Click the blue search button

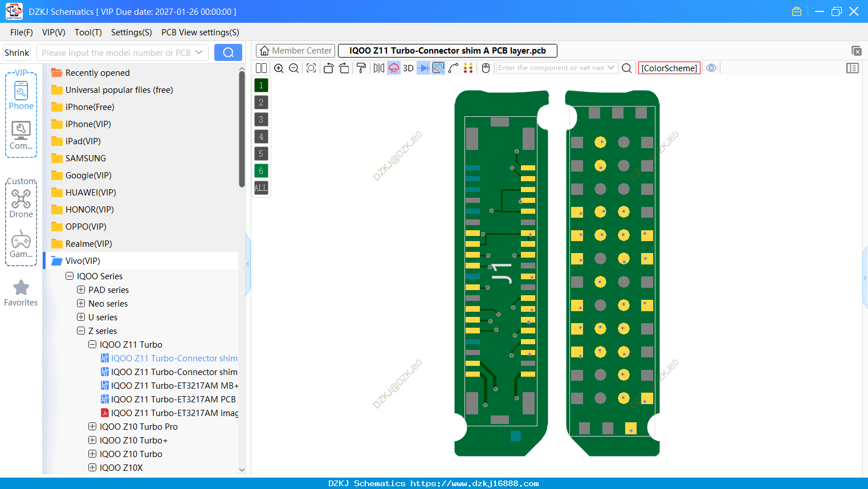tap(228, 52)
